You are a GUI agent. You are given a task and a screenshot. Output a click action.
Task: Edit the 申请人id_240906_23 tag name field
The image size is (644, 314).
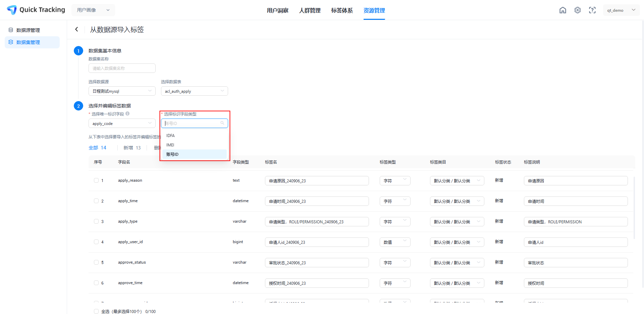point(317,242)
